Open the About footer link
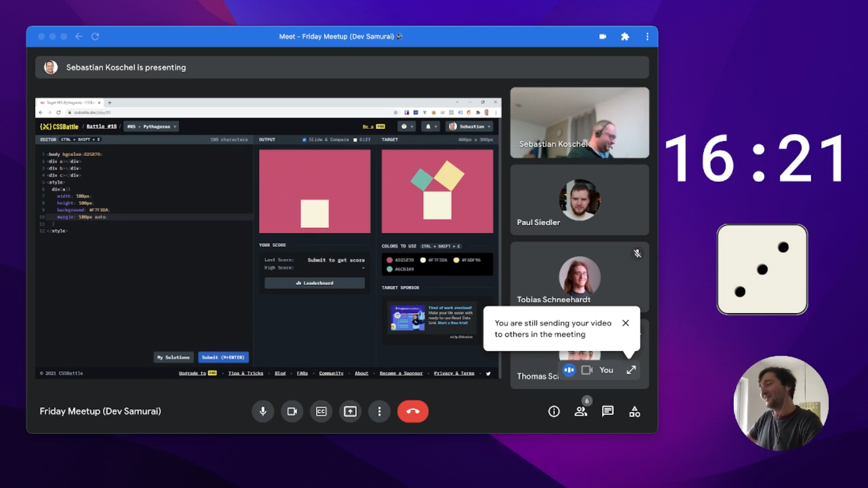868x488 pixels. click(x=361, y=373)
